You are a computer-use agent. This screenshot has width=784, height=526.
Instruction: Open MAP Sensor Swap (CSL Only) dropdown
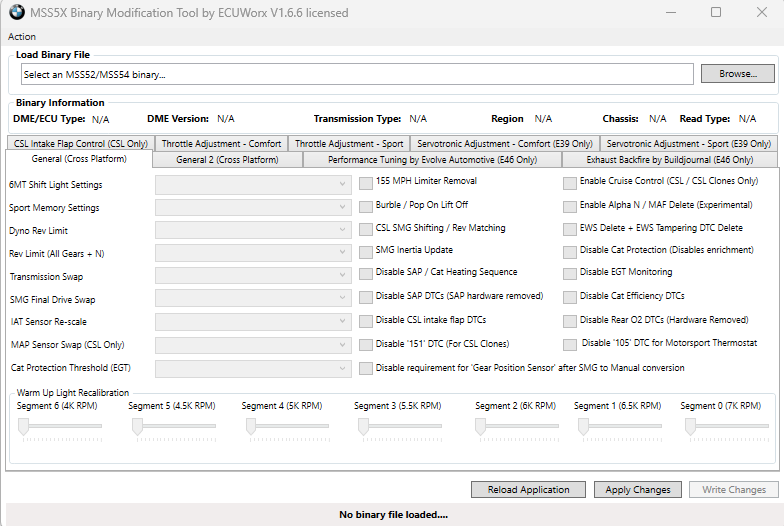click(252, 345)
